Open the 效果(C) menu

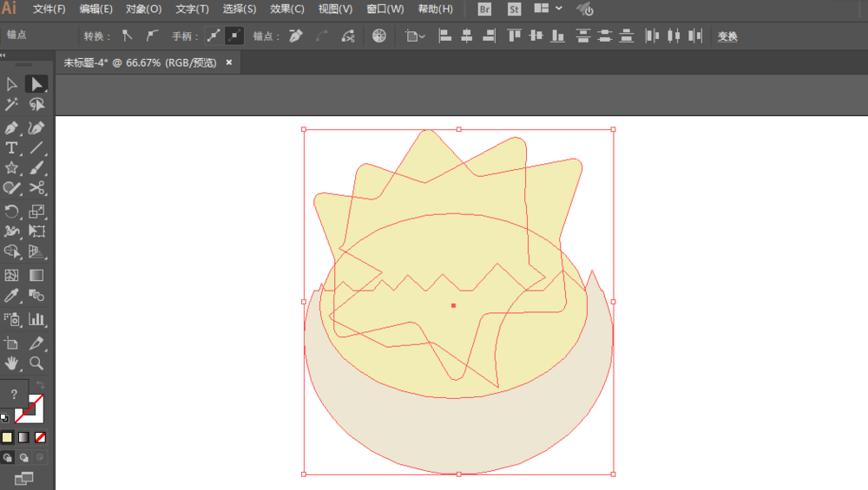click(x=286, y=10)
